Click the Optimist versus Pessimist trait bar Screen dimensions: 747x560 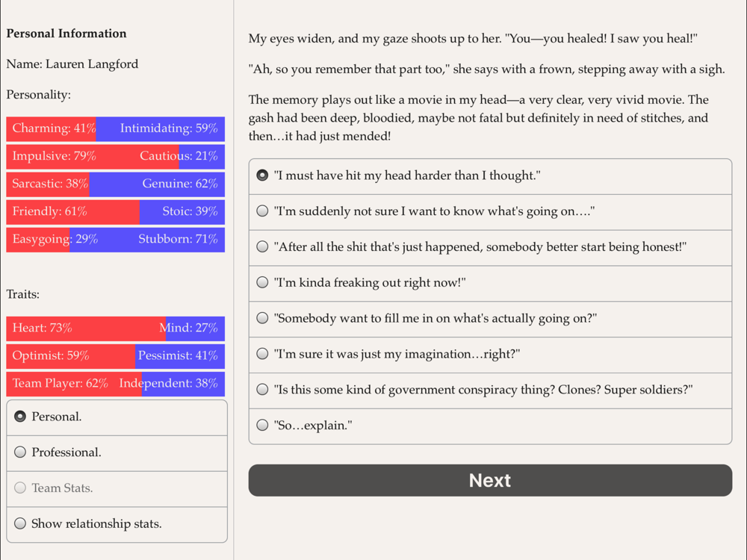coord(115,356)
